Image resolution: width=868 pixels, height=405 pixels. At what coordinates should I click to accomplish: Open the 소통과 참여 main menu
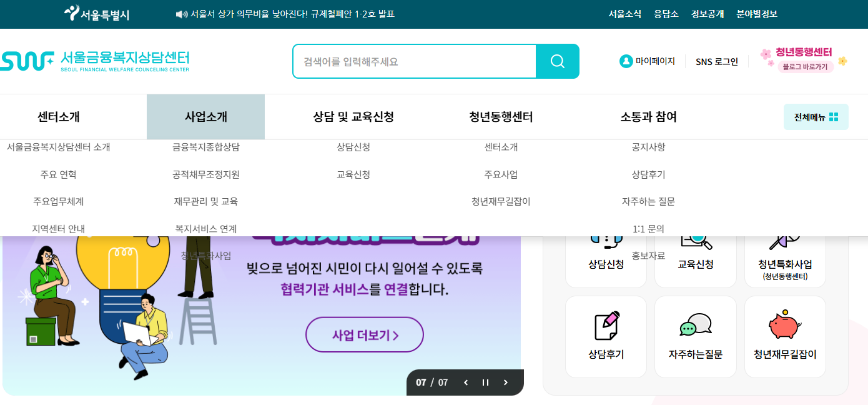(x=648, y=117)
